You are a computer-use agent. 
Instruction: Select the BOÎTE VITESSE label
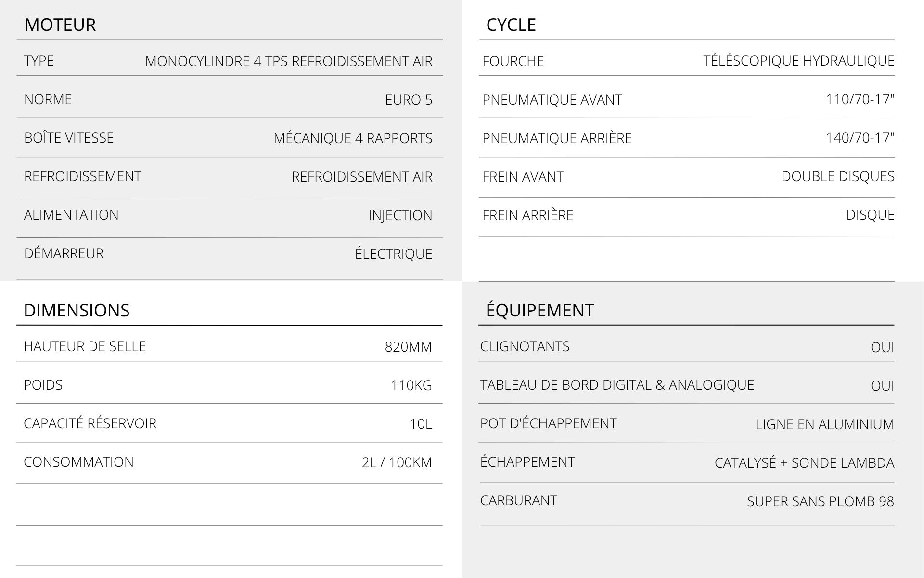pos(69,138)
